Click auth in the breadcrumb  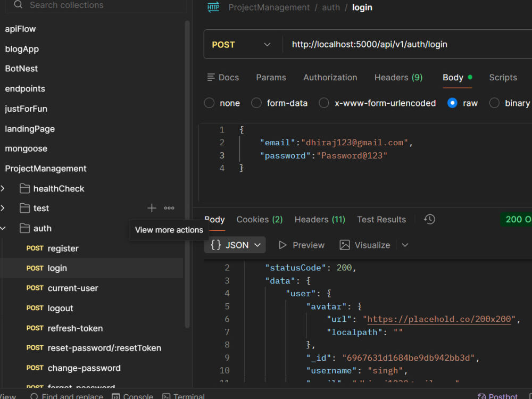pos(331,7)
